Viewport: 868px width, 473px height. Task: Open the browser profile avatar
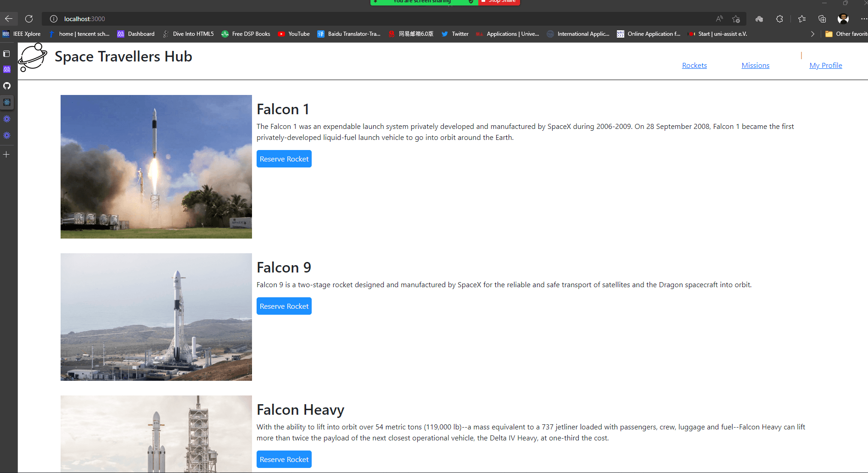pyautogui.click(x=843, y=19)
